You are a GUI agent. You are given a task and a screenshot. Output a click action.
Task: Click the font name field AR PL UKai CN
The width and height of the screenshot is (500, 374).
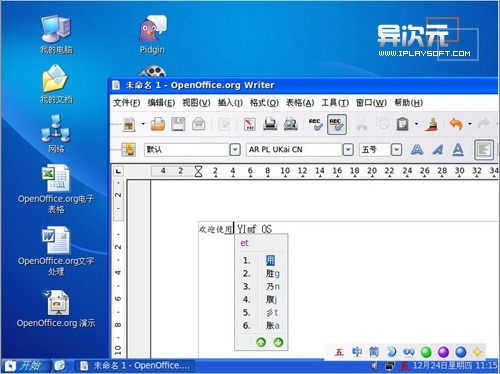(x=294, y=149)
